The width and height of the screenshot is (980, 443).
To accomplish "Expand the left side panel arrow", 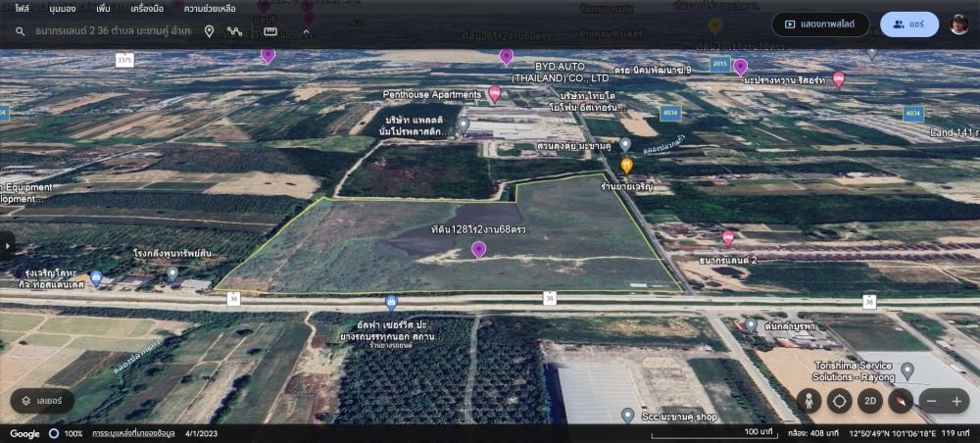I will pos(7,245).
